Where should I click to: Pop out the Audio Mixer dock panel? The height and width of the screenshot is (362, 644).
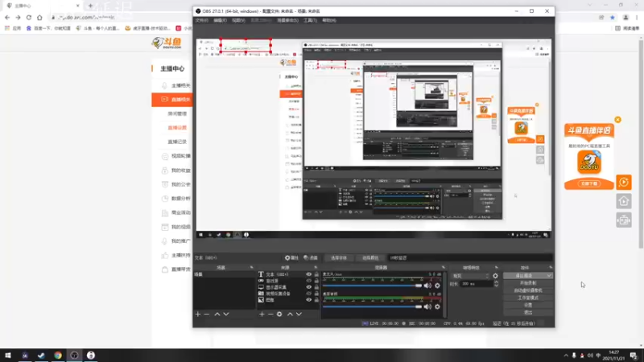444,268
